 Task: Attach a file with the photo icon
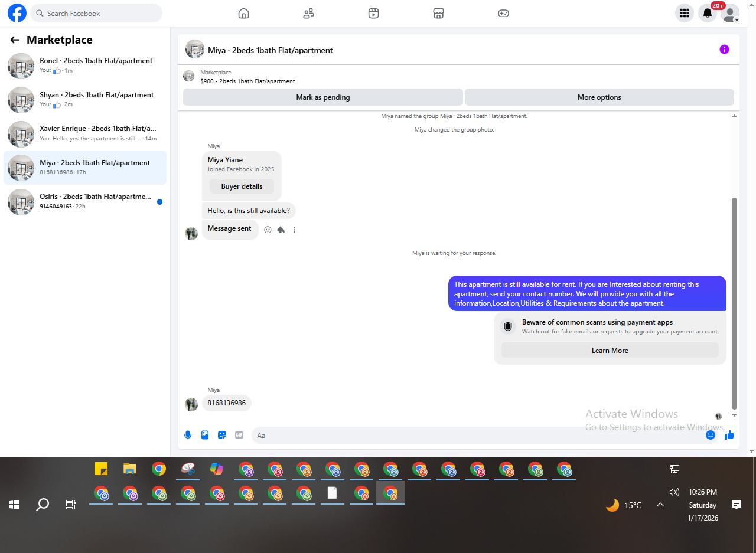(x=205, y=435)
